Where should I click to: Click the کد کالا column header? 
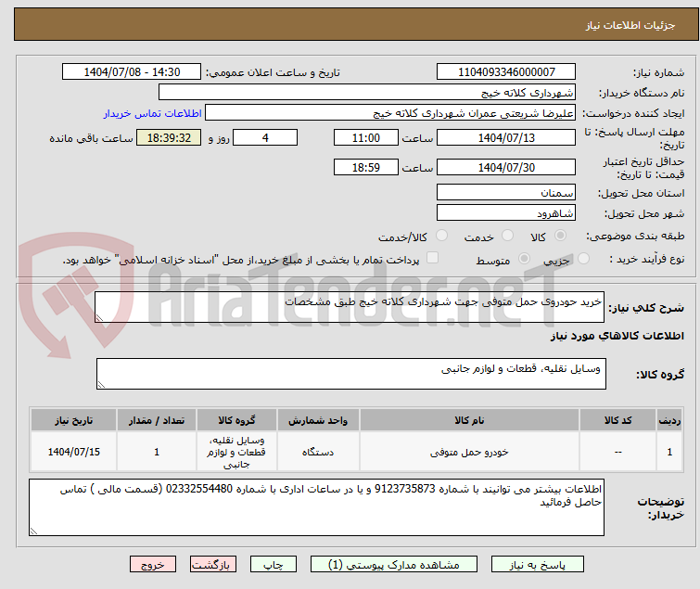pos(617,420)
